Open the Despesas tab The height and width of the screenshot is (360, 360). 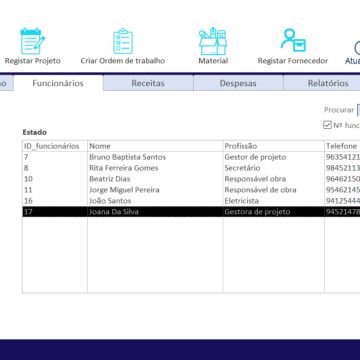pos(238,83)
